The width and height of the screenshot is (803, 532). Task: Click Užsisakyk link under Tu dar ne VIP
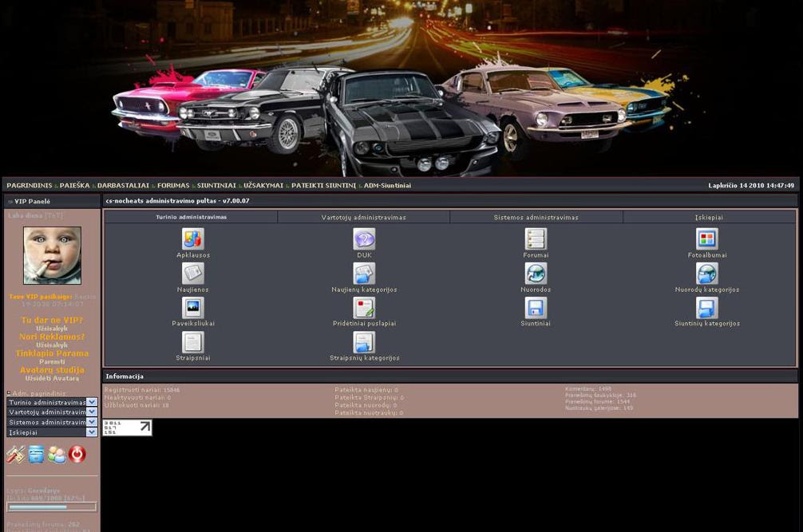[52, 329]
